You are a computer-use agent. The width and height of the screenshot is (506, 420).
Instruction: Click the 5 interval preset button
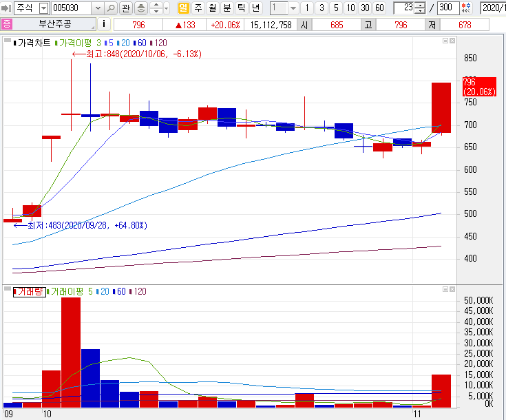[x=336, y=8]
